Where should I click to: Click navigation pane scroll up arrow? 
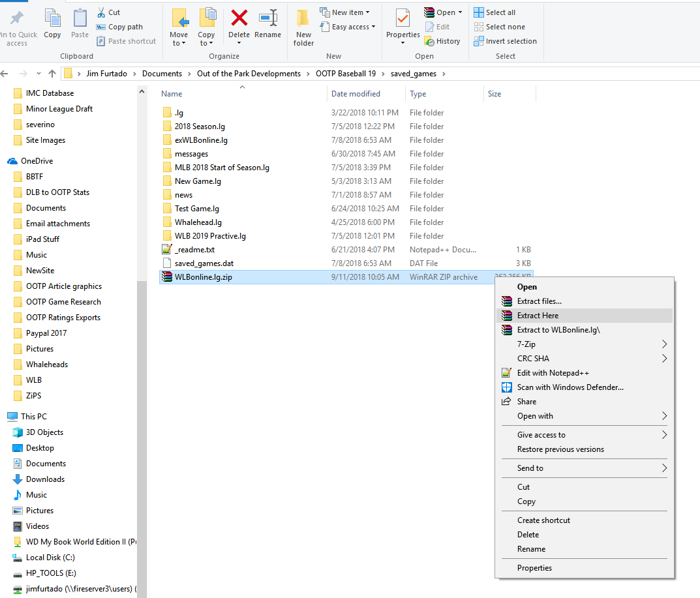point(142,91)
